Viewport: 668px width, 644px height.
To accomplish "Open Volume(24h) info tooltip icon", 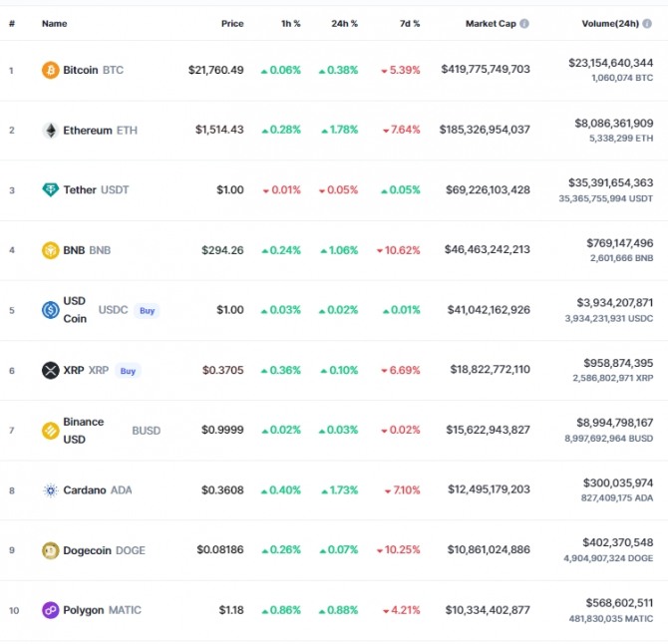I will [647, 23].
